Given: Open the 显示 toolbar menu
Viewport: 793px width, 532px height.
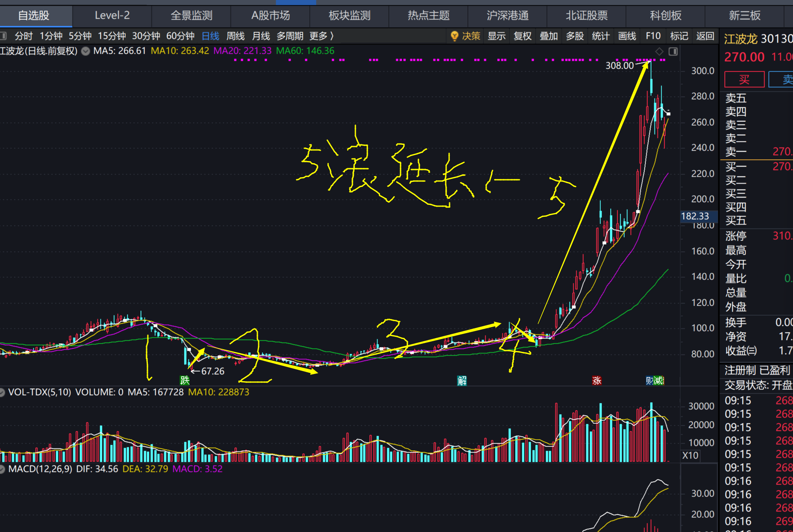Looking at the screenshot, I should (496, 36).
